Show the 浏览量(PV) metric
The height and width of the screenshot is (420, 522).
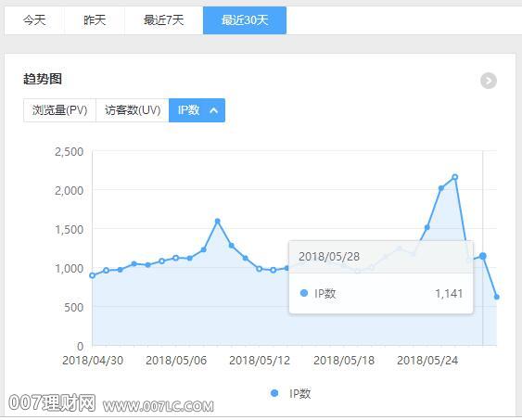pos(59,110)
